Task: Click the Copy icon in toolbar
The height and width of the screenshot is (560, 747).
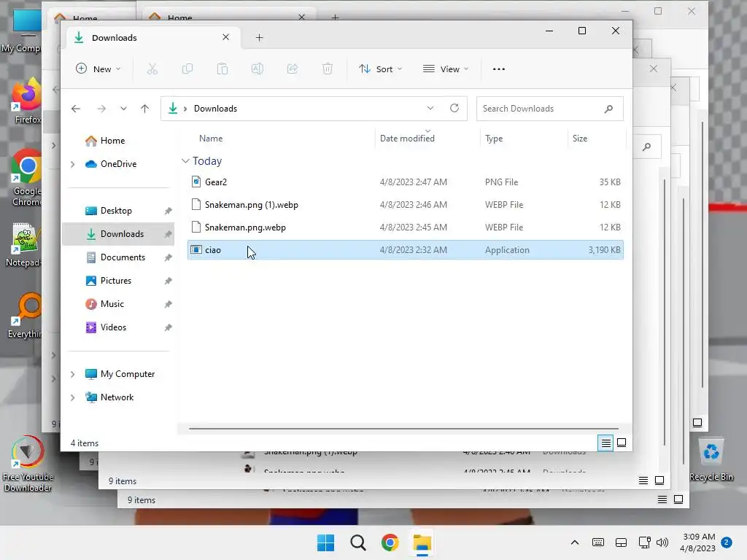Action: pos(187,69)
